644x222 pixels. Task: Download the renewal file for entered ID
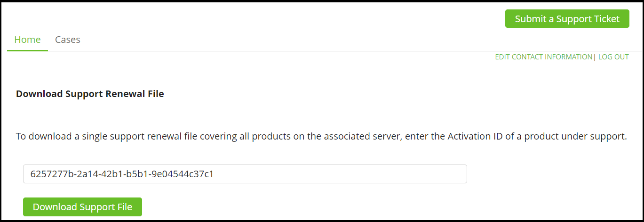click(82, 207)
